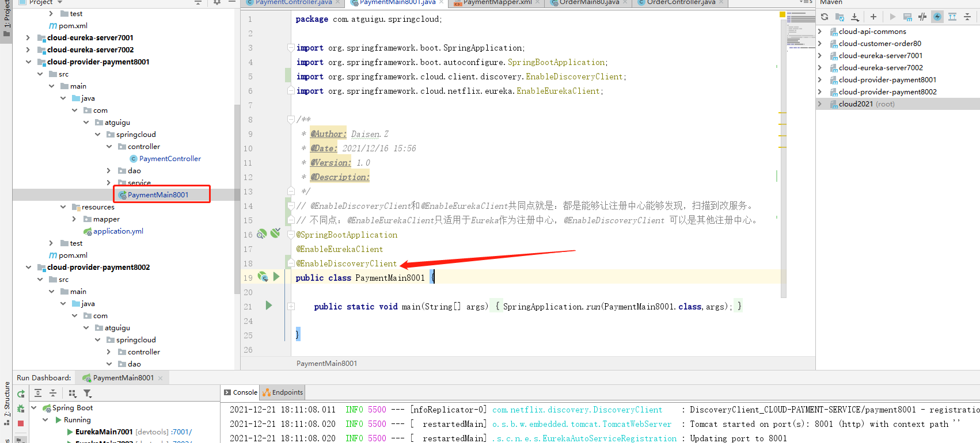Screen dimensions: 980x443
Task: Reimport all Maven projects
Action: pyautogui.click(x=825, y=17)
